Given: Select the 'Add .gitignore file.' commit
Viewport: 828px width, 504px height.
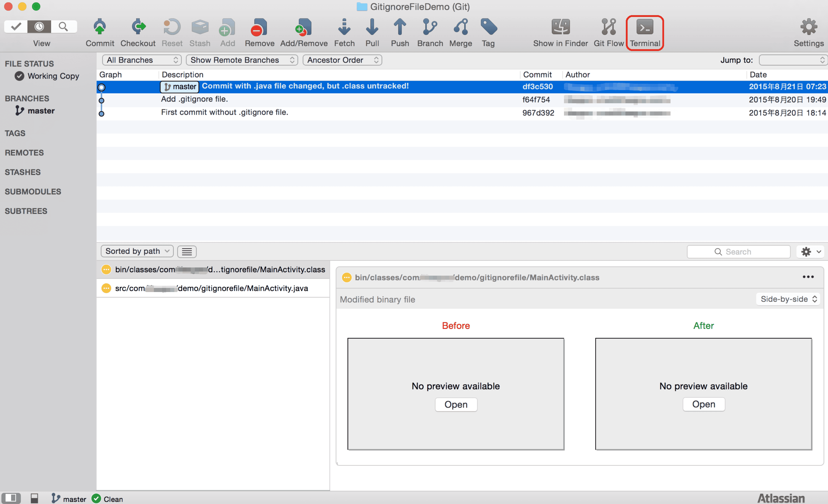Looking at the screenshot, I should 462,100.
